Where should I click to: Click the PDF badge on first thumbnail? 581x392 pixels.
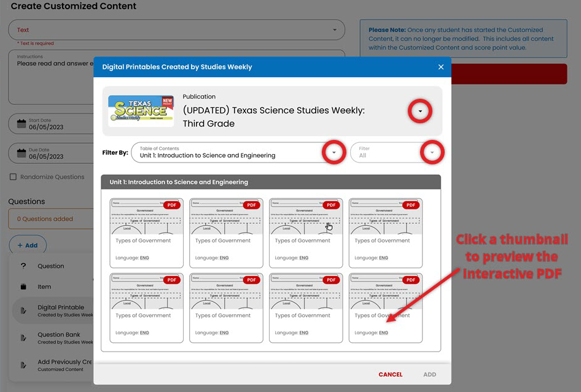coord(171,205)
